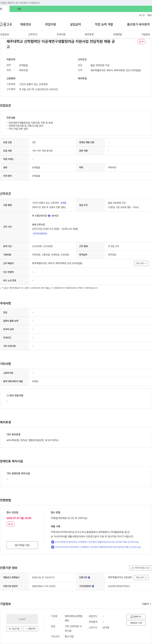Image resolution: width=152 pixels, height=644 pixels.
Task: Jump to the 복리후생 section tab
Action: (89, 35)
